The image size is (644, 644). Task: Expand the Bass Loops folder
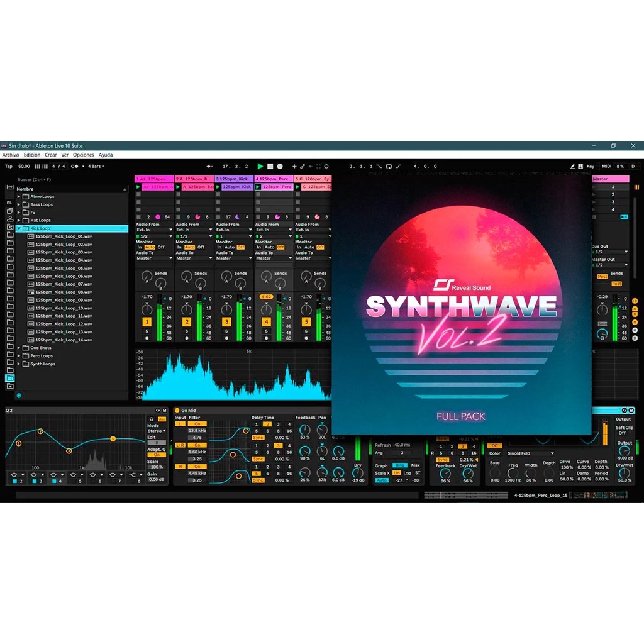(18, 204)
